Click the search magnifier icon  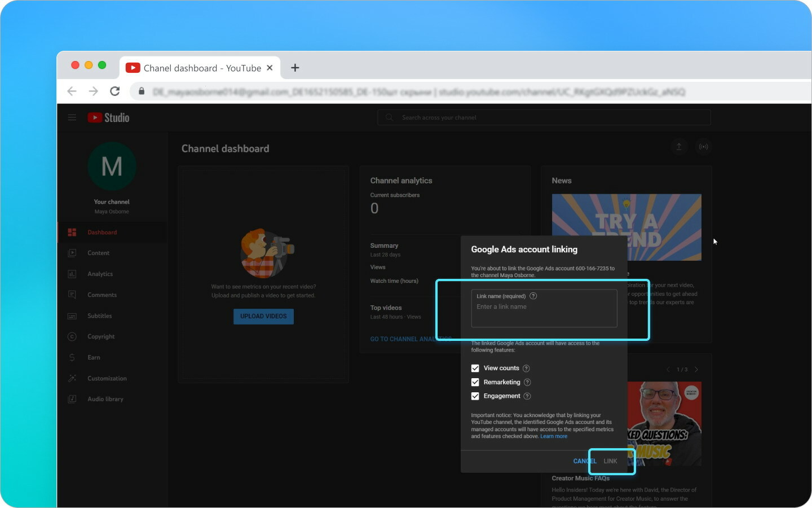click(389, 117)
